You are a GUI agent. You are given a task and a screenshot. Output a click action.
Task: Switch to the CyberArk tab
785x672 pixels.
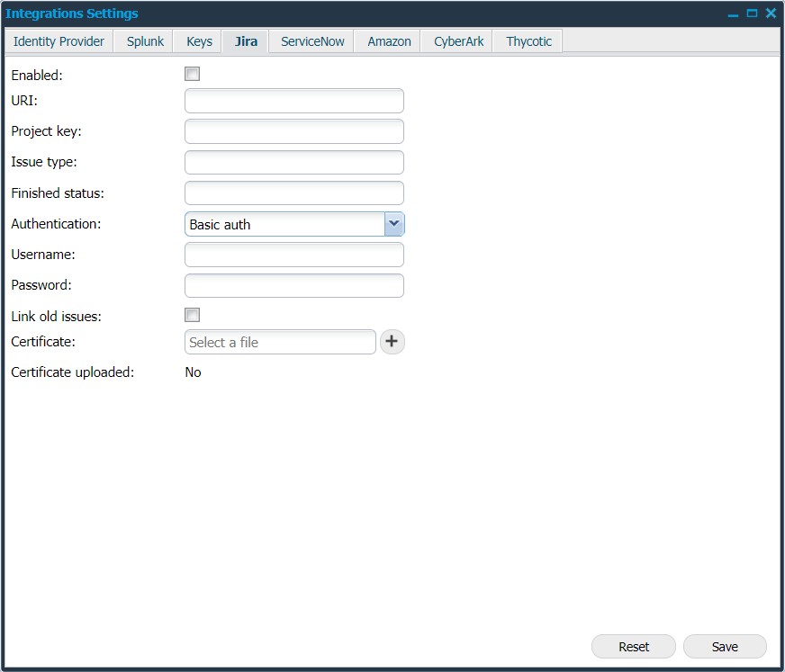456,40
